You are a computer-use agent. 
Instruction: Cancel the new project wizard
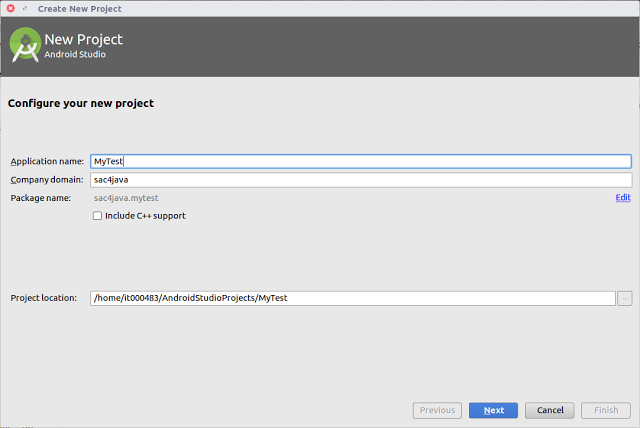(x=549, y=410)
